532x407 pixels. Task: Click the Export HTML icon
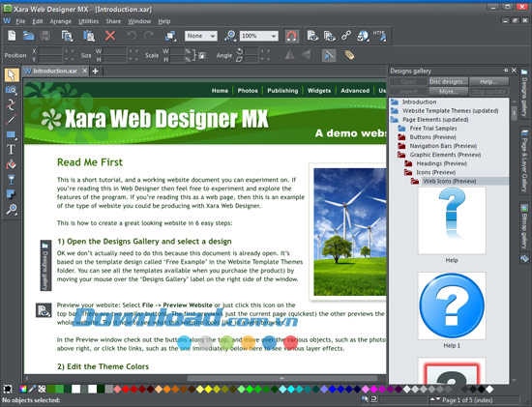[380, 36]
